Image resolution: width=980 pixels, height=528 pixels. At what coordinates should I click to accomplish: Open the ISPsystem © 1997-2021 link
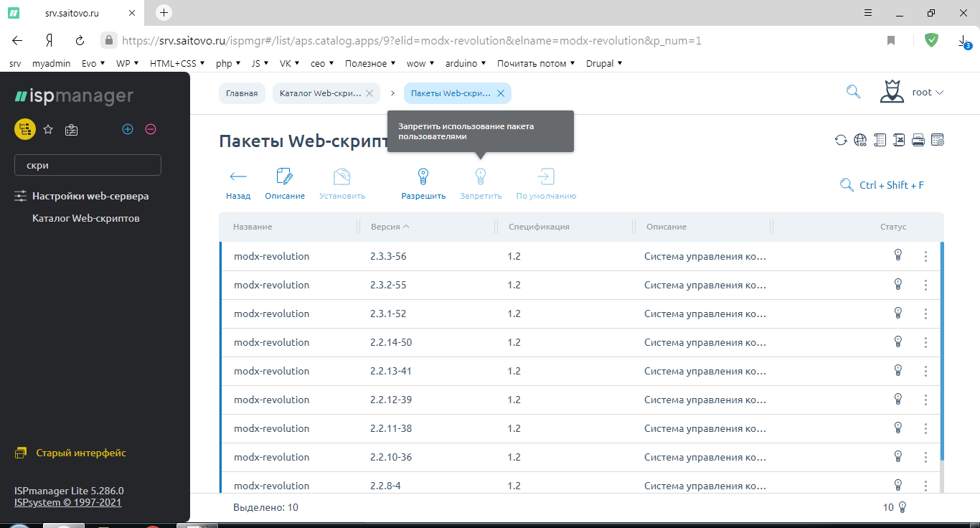tap(68, 502)
